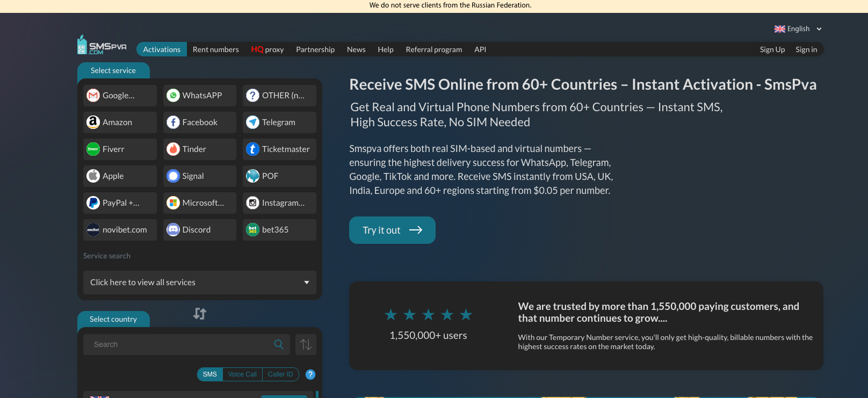This screenshot has width=868, height=398.
Task: Select the Microsoft service icon
Action: [x=173, y=203]
